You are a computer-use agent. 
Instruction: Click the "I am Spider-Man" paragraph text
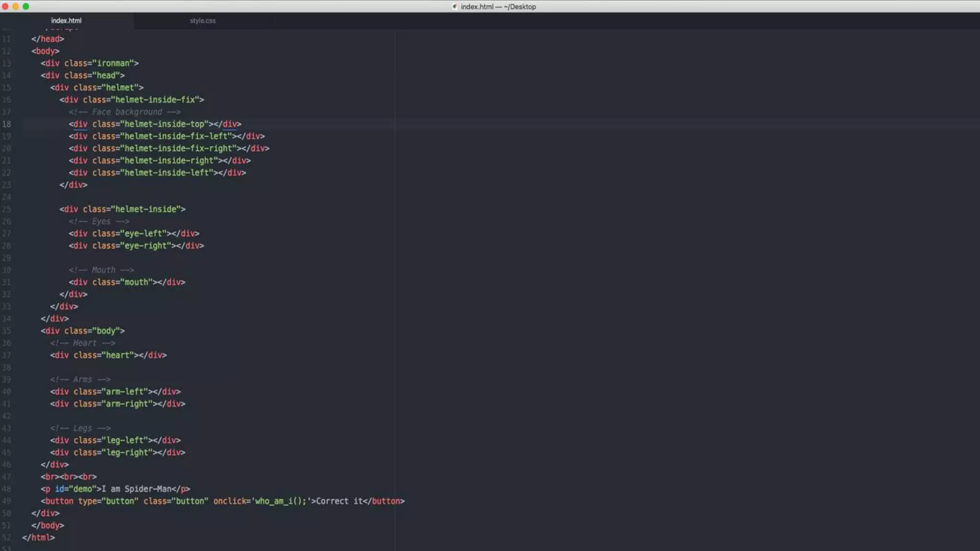136,489
